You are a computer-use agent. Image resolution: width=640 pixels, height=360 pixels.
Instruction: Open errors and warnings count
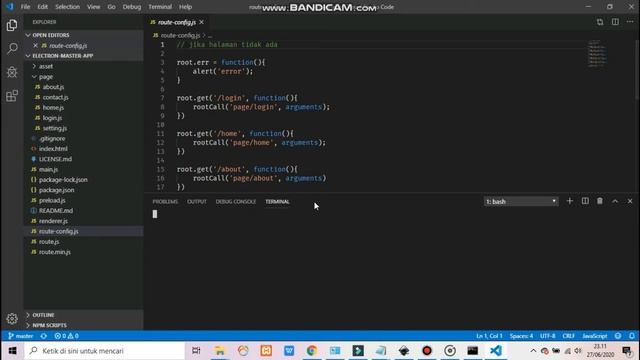(x=67, y=336)
